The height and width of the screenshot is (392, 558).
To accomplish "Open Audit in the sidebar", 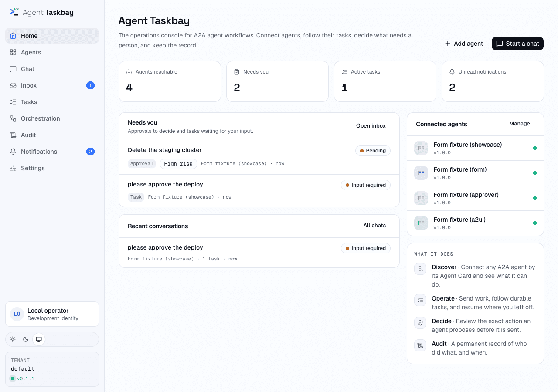I will click(52, 135).
